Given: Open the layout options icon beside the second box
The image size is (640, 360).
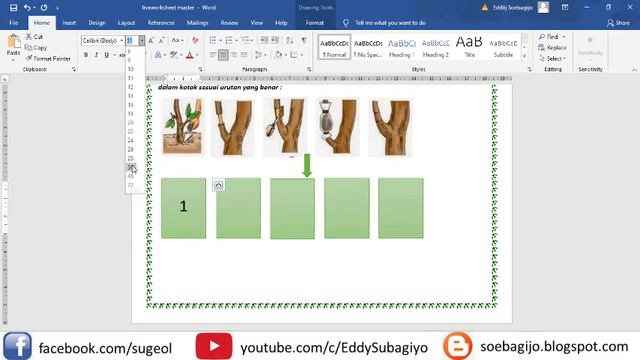Looking at the screenshot, I should (x=218, y=185).
